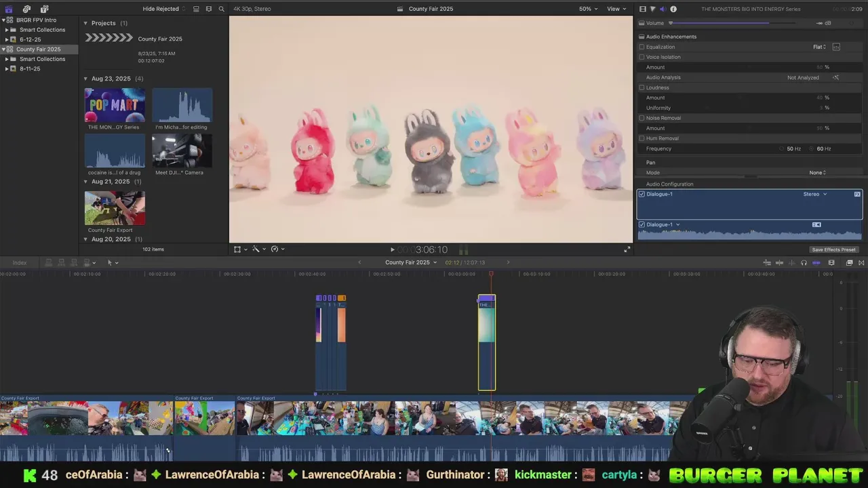Click the insert clip edit icon
Viewport: 868px width, 488px height.
pyautogui.click(x=61, y=262)
